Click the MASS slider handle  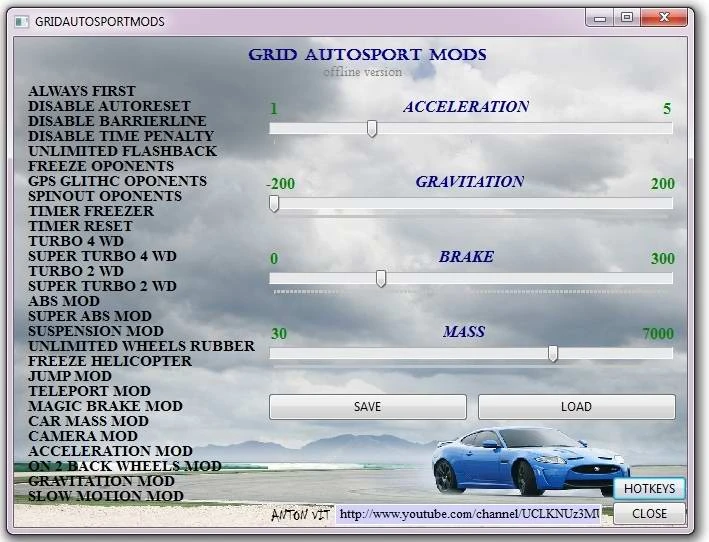[553, 353]
